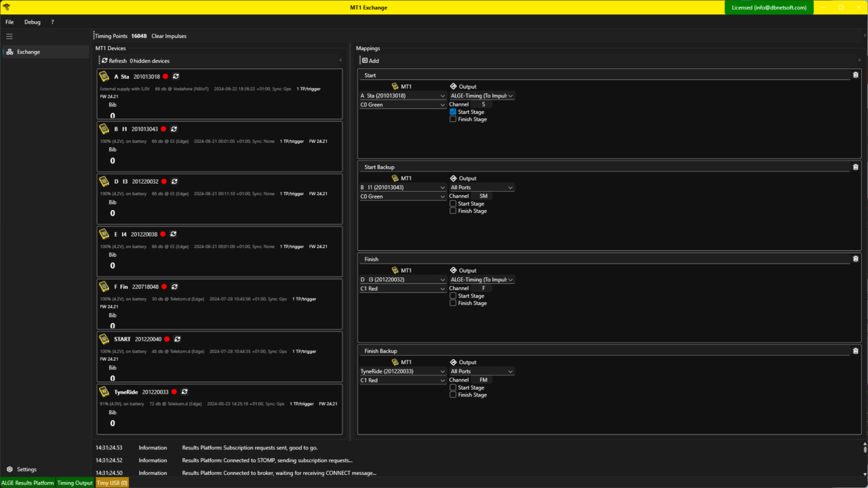Enable Finish Stage in the Finish mapping

point(453,303)
